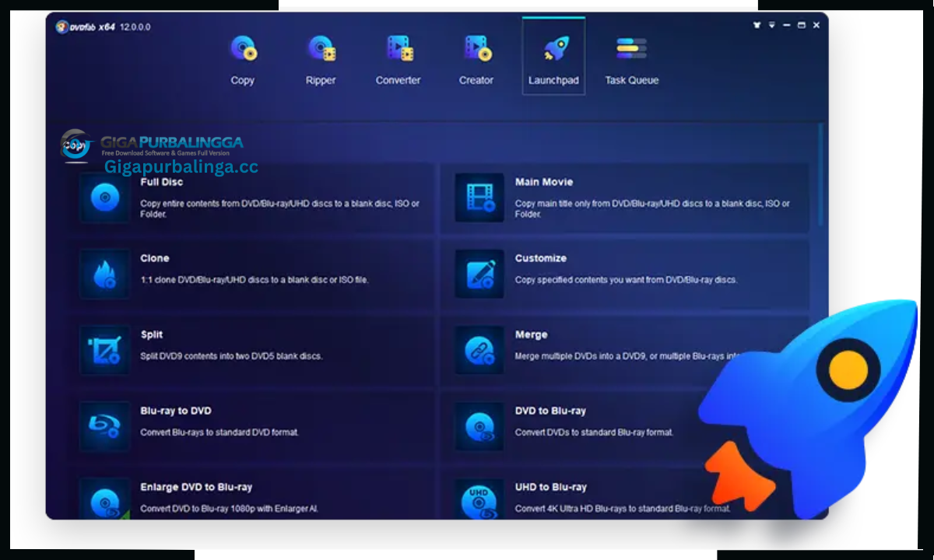
Task: Expand the title bar dropdown menu arrow
Action: point(772,25)
